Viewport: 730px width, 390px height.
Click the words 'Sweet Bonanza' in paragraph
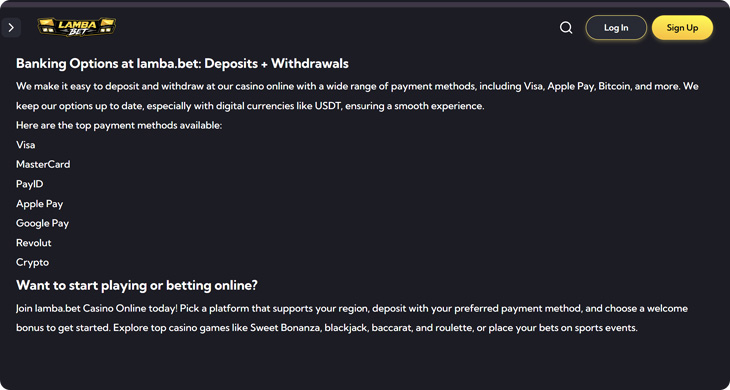[x=286, y=328]
